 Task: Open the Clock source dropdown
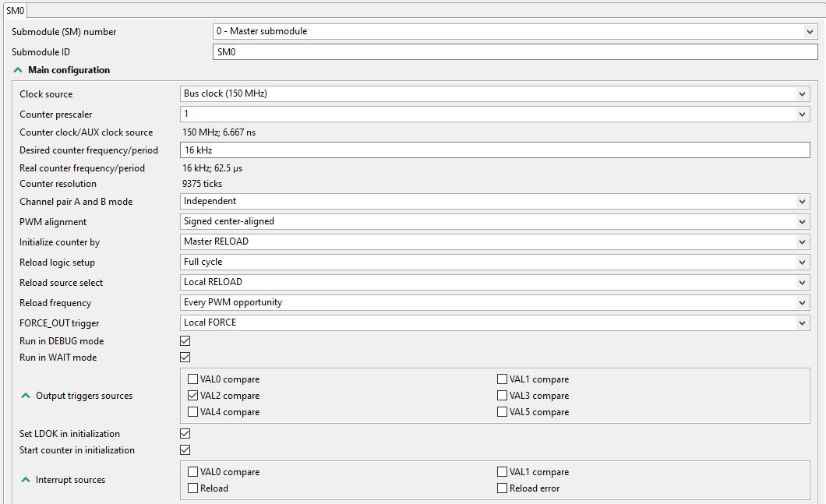coord(495,94)
